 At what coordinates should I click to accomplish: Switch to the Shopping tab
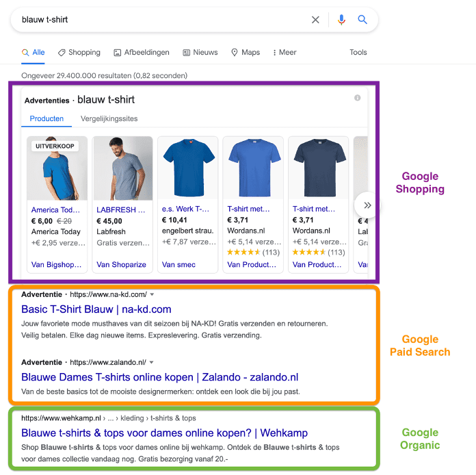point(79,52)
